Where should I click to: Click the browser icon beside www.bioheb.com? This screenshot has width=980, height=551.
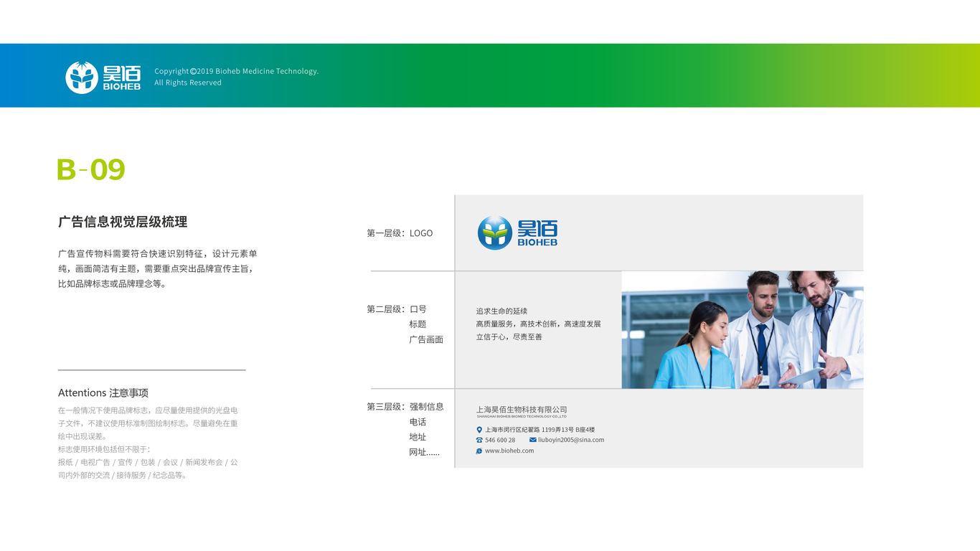(479, 451)
